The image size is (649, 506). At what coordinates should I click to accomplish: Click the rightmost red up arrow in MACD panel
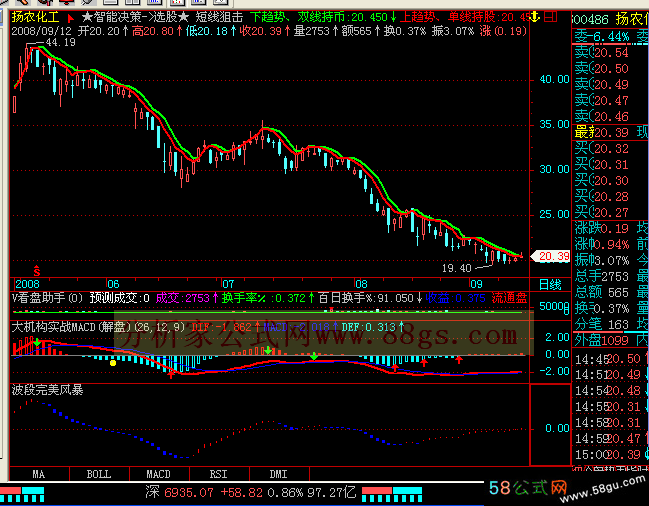[x=459, y=360]
